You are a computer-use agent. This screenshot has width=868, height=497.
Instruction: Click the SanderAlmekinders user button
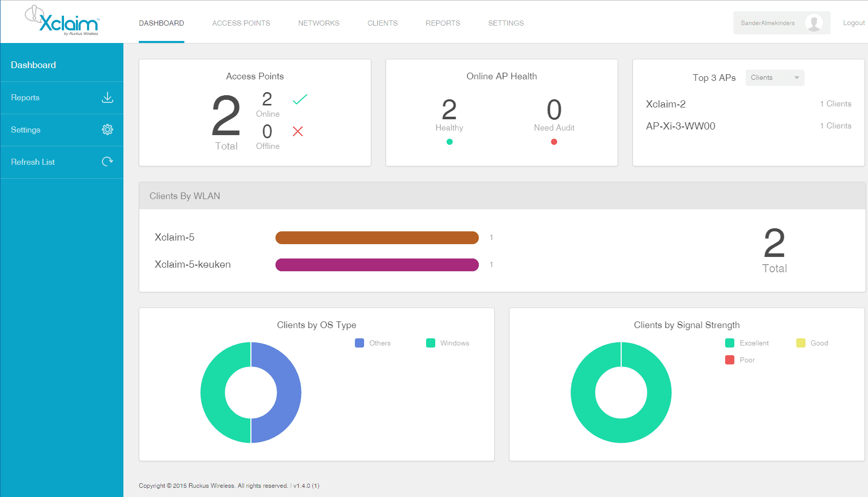(x=782, y=23)
